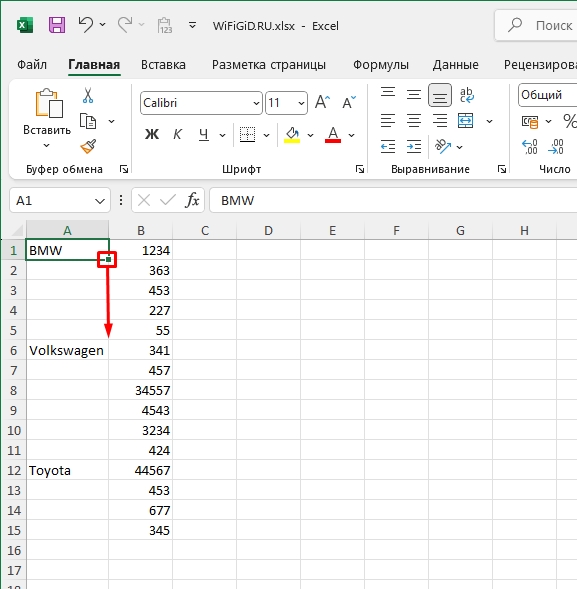
Task: Expand the borders dropdown arrow
Action: coord(266,135)
